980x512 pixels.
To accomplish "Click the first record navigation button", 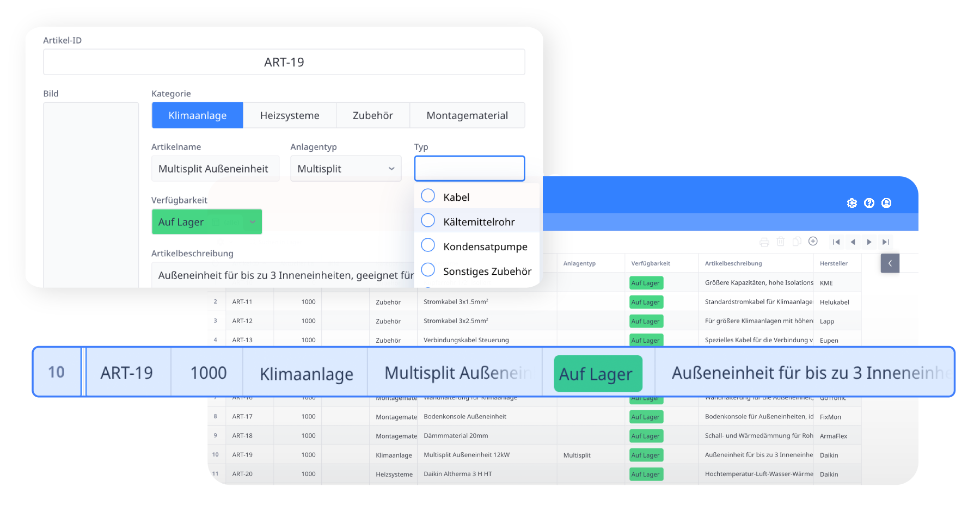I will (837, 242).
